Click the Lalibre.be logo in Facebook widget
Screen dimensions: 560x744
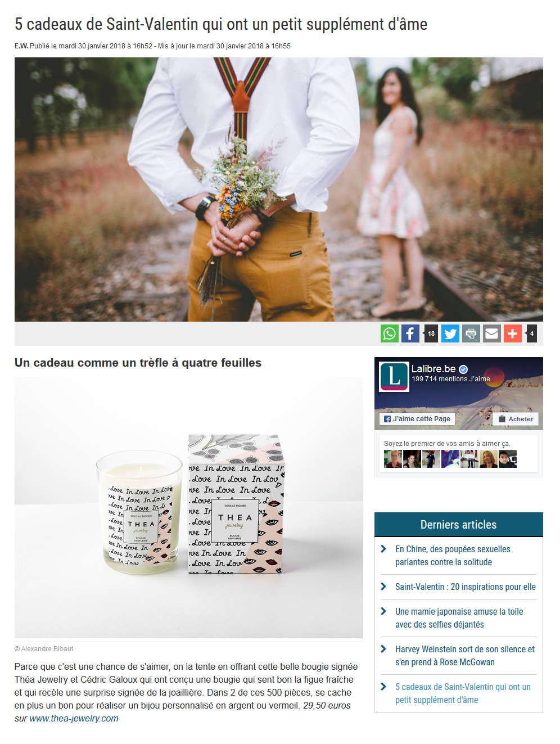(x=394, y=376)
